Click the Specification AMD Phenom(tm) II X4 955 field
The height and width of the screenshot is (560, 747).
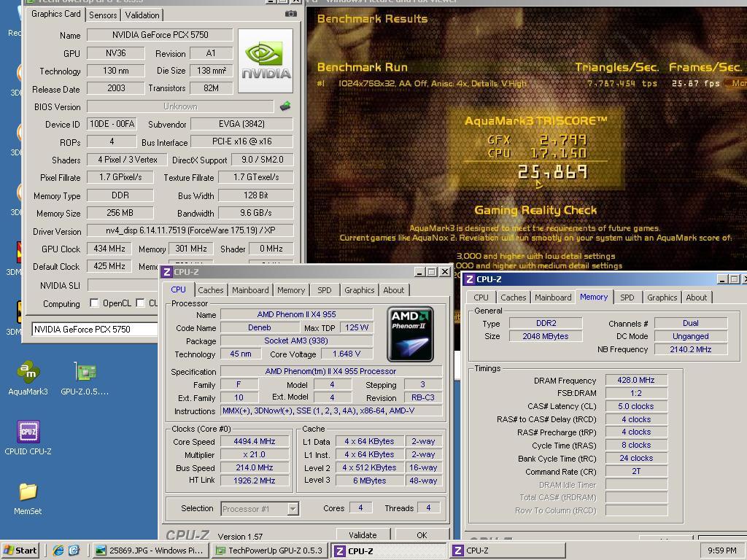click(331, 371)
